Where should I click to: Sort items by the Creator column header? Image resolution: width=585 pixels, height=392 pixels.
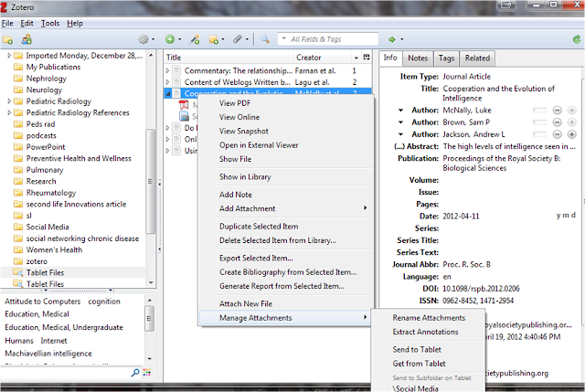(x=323, y=58)
